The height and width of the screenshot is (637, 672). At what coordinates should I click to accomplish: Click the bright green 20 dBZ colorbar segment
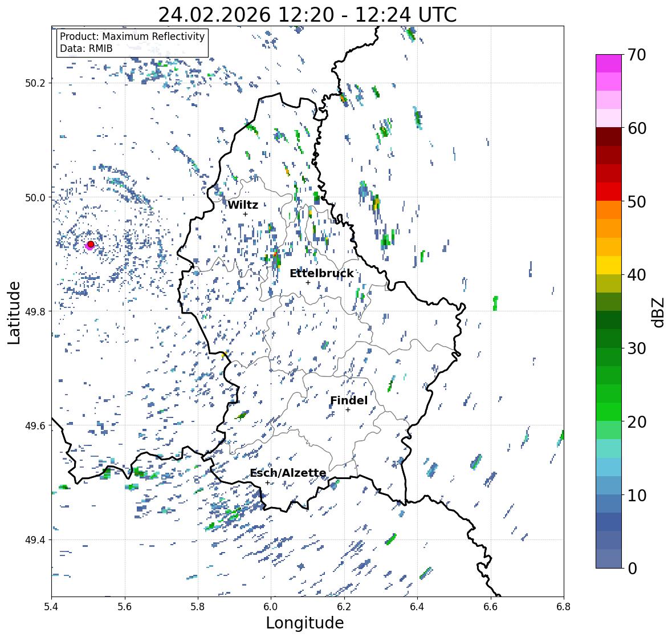point(609,412)
